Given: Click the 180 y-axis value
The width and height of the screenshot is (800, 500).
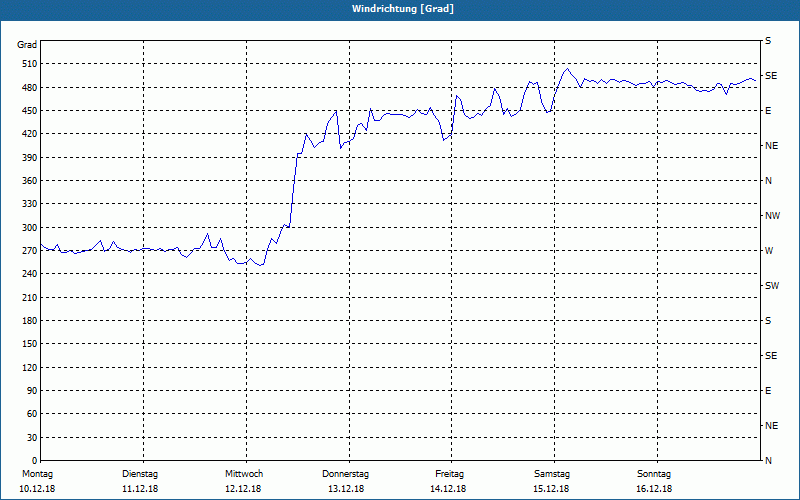Looking at the screenshot, I should pos(30,320).
